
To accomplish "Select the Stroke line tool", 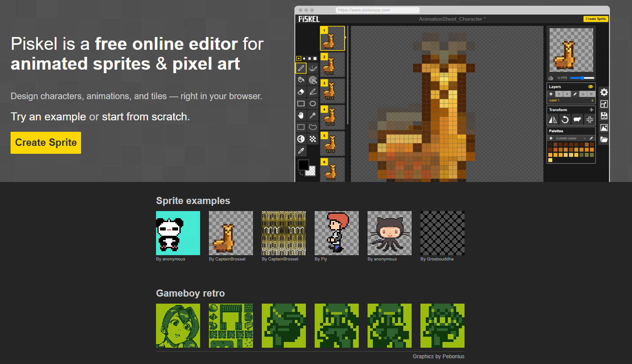I will tap(313, 92).
